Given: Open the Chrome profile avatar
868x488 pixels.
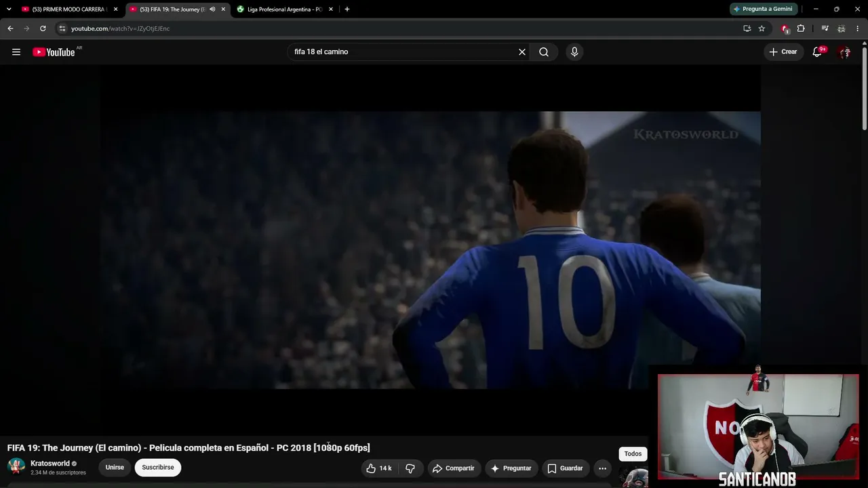Looking at the screenshot, I should [841, 28].
